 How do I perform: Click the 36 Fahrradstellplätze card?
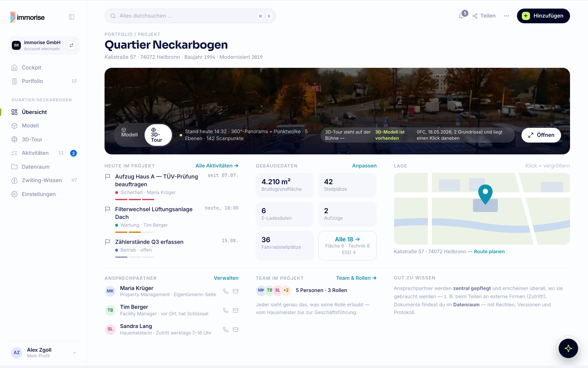(285, 246)
